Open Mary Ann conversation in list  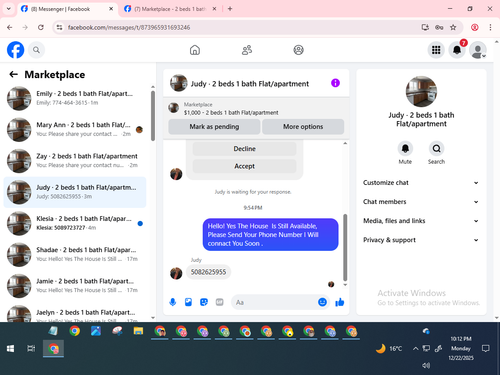pos(75,129)
